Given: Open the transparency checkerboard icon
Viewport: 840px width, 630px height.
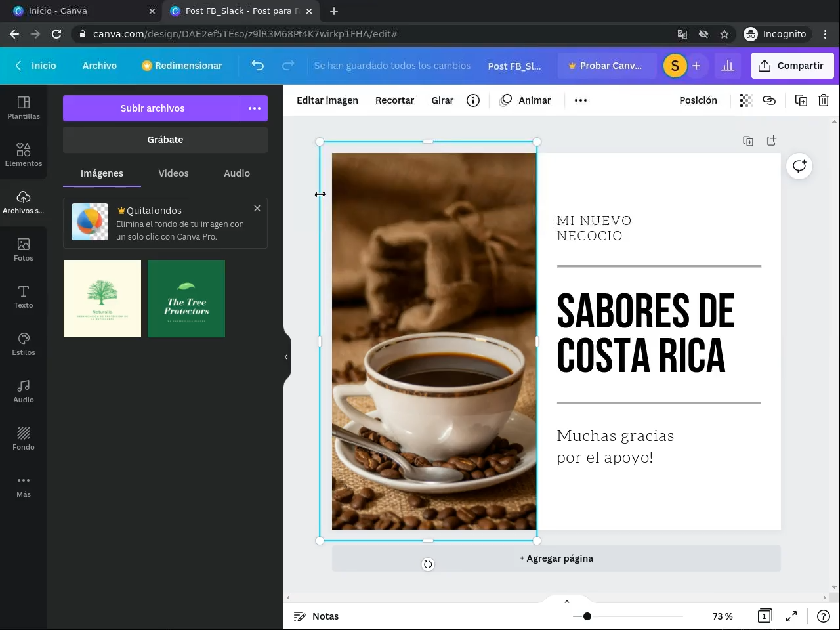Looking at the screenshot, I should (746, 100).
